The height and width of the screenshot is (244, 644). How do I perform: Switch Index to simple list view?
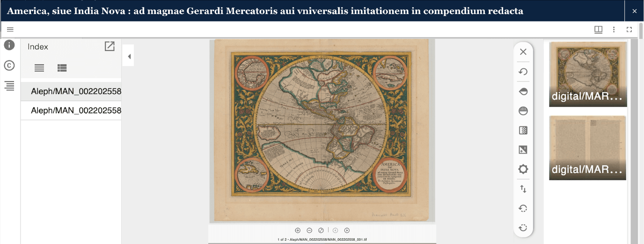[39, 68]
